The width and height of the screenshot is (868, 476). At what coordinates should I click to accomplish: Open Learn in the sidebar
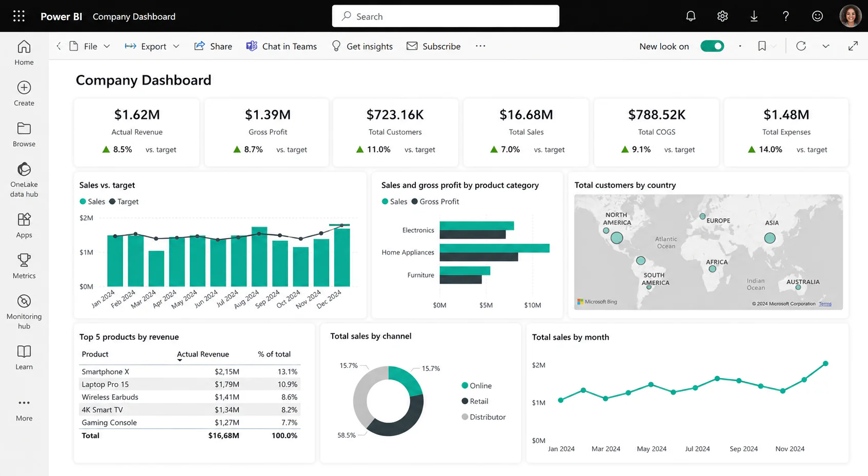pyautogui.click(x=24, y=358)
